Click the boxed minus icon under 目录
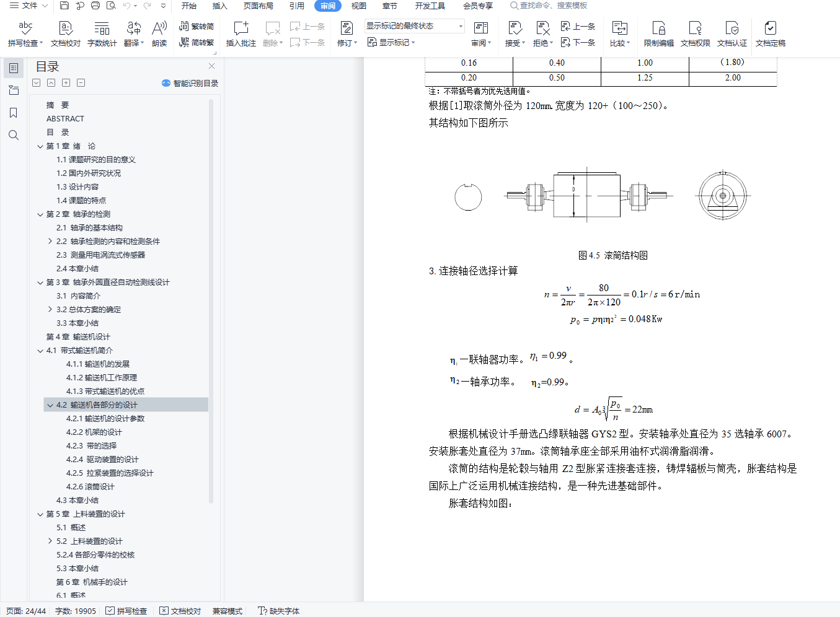 pos(81,83)
